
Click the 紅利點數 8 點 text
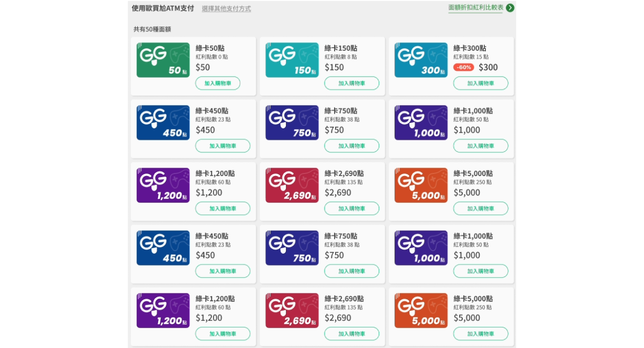(x=341, y=57)
